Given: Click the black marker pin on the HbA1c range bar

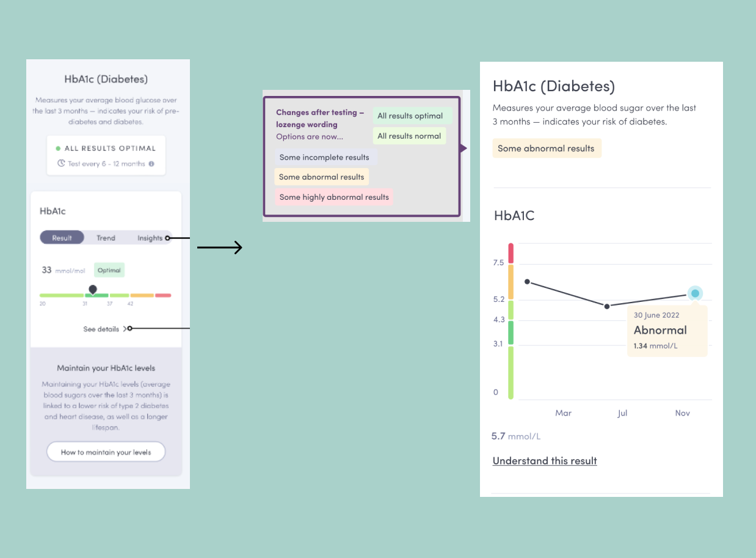Looking at the screenshot, I should (x=93, y=288).
